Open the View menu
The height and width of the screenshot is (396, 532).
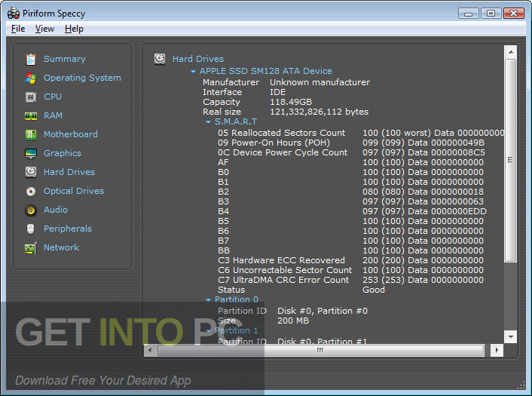[x=44, y=29]
